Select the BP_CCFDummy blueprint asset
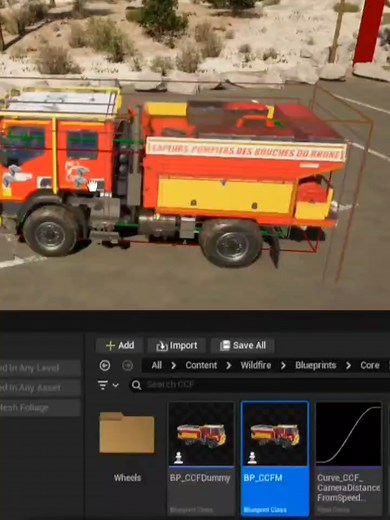The width and height of the screenshot is (390, 520). [201, 459]
